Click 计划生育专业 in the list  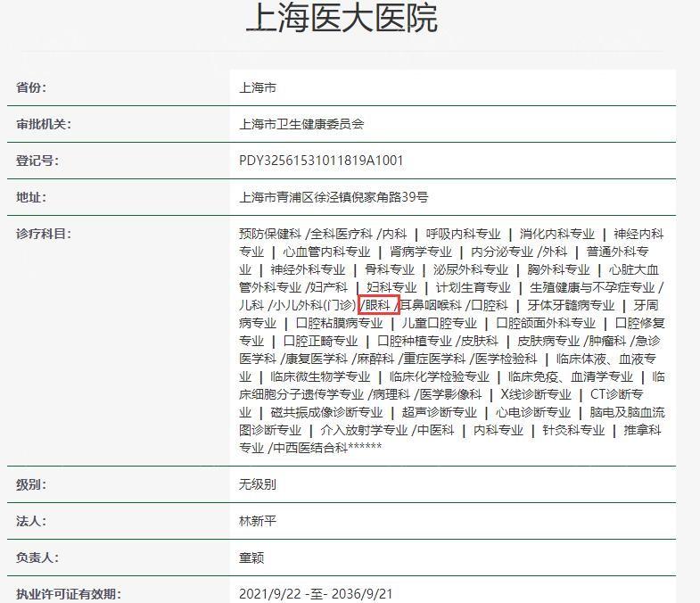pyautogui.click(x=474, y=287)
